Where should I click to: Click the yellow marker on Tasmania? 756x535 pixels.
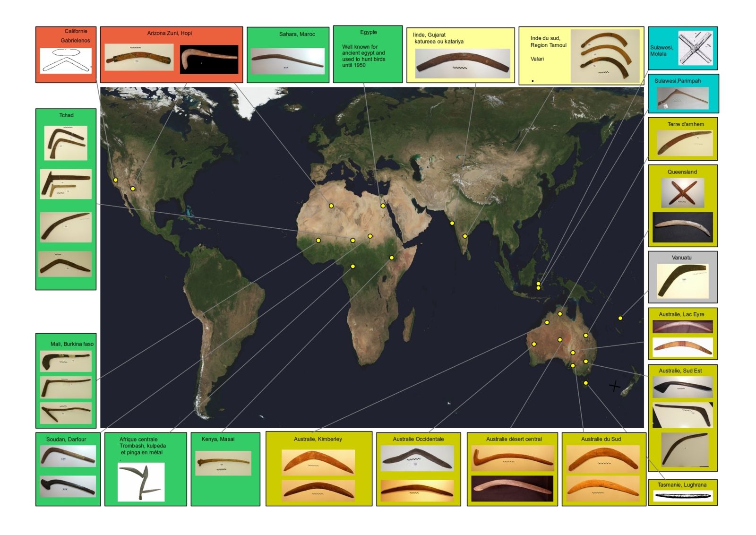(x=585, y=383)
